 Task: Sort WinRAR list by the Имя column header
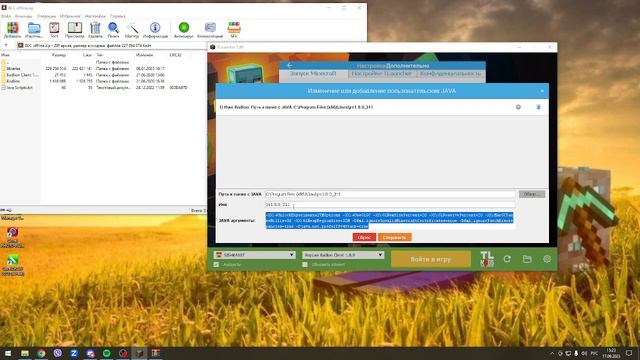(5, 55)
